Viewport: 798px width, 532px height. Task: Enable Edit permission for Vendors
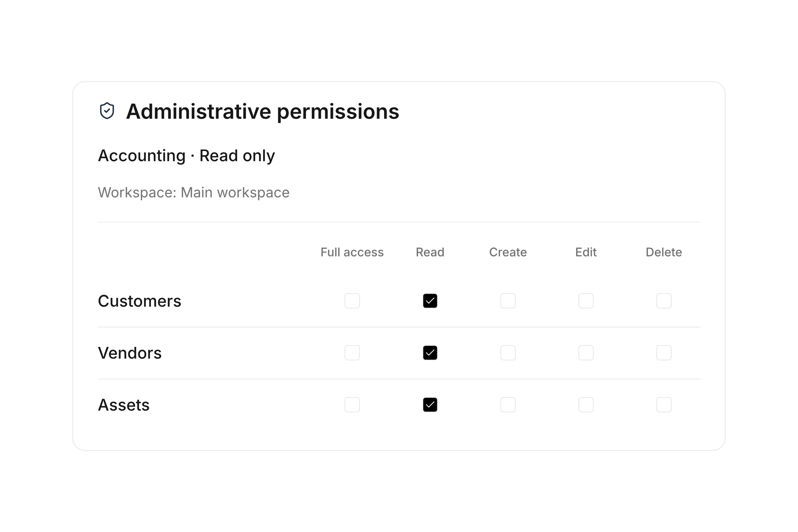click(586, 353)
